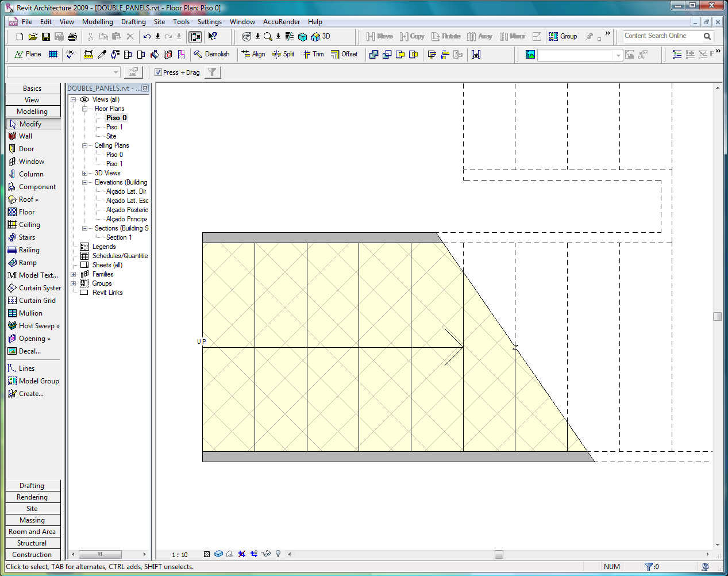Click the Tape Measure tool icon
The image size is (728, 576).
[88, 54]
